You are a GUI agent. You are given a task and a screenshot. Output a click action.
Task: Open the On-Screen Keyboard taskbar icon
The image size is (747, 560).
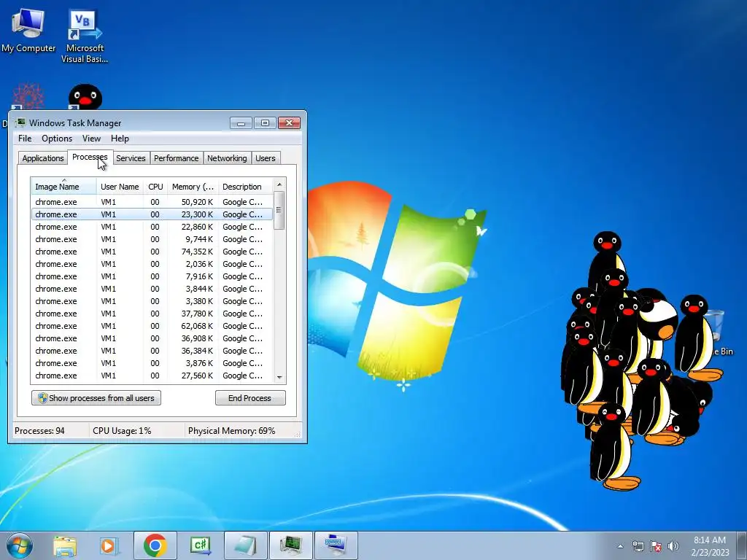coord(336,545)
